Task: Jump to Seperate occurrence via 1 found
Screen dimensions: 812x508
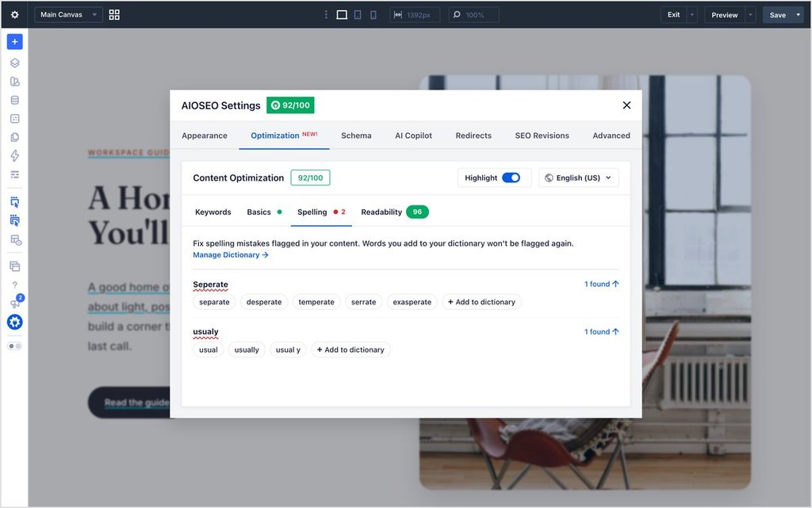Action: pos(602,284)
